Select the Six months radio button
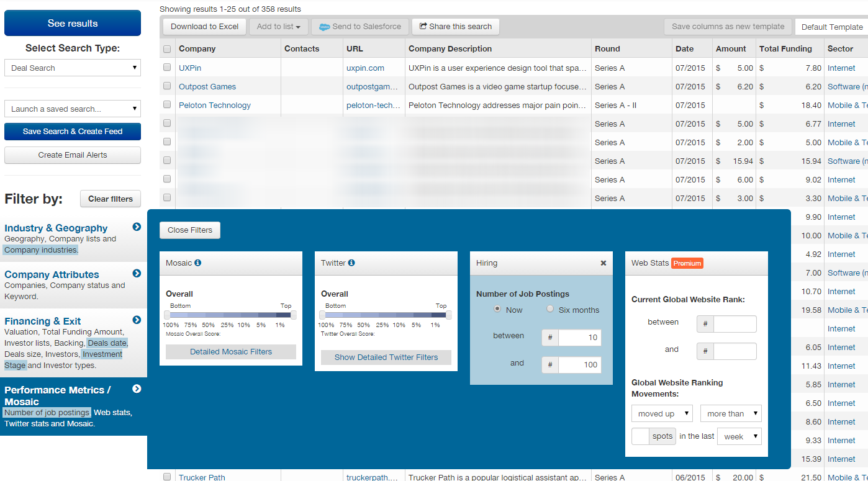Viewport: 868px width, 481px height. 549,308
